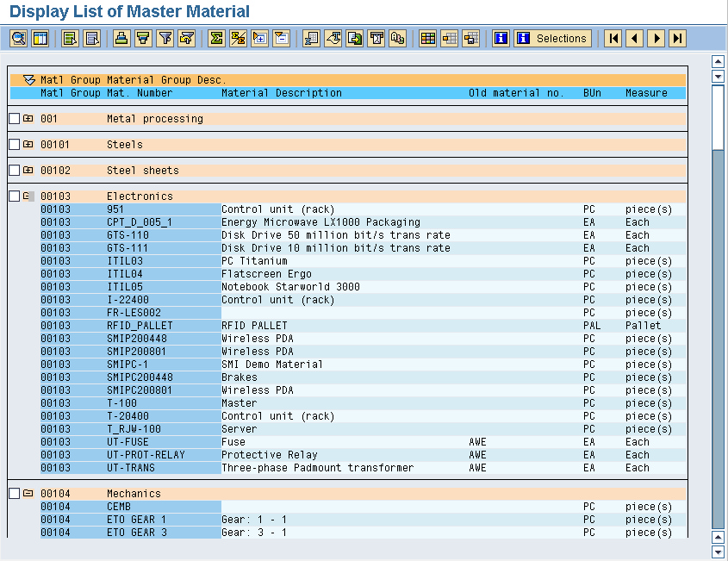Click the bottom-most scroll-down arrow

pos(718,552)
